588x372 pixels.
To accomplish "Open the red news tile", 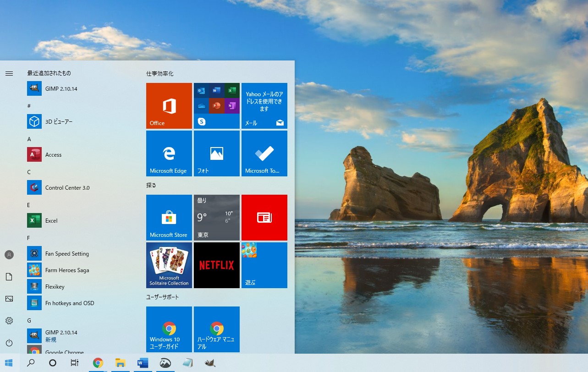I will pos(264,218).
